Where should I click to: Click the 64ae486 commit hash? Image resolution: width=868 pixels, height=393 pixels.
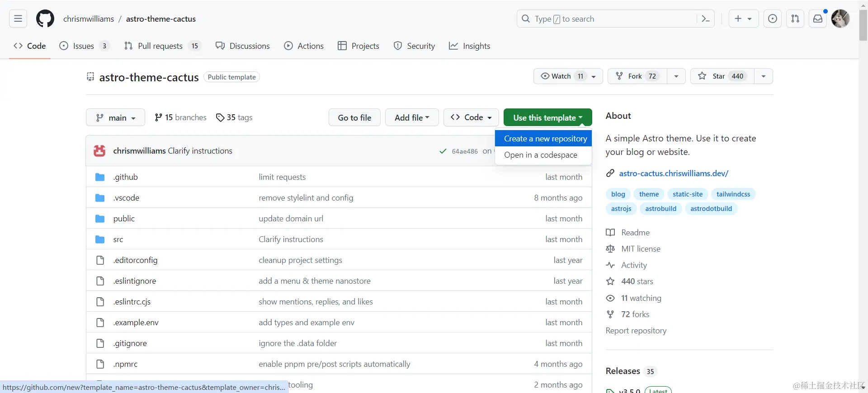point(465,151)
